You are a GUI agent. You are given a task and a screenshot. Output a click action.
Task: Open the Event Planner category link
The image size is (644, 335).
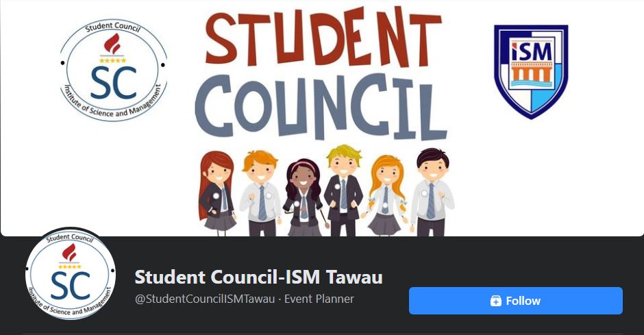pyautogui.click(x=319, y=299)
